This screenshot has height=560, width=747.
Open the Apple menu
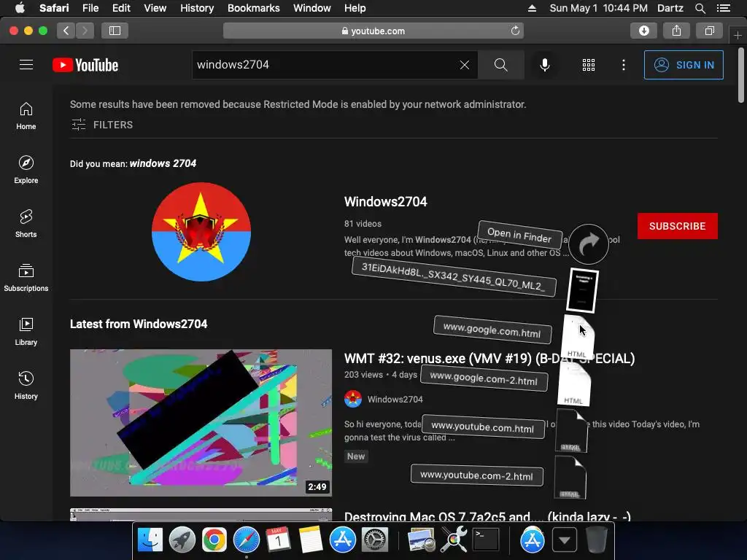(x=20, y=8)
